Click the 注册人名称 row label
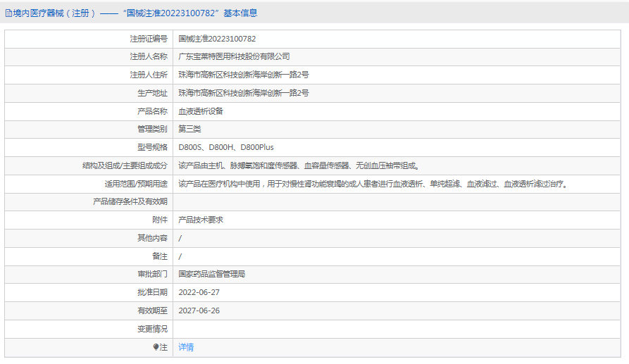Viewport: 629px width, 364px height. pos(149,56)
